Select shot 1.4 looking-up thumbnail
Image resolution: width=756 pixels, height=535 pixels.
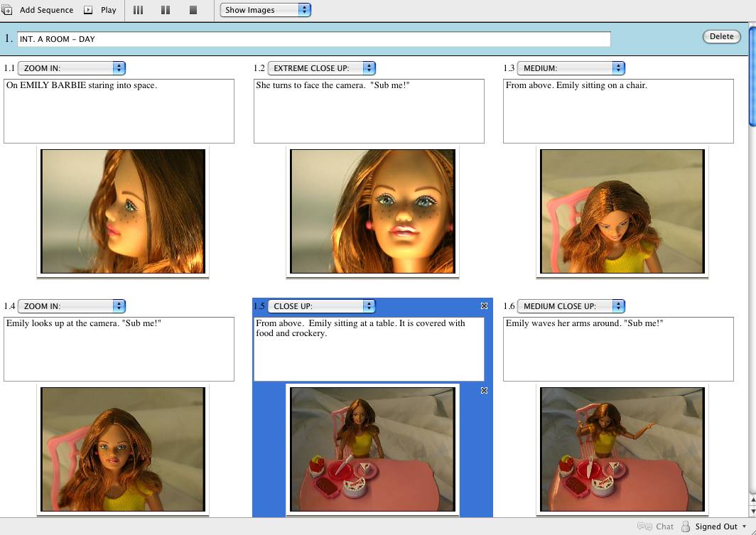[123, 449]
